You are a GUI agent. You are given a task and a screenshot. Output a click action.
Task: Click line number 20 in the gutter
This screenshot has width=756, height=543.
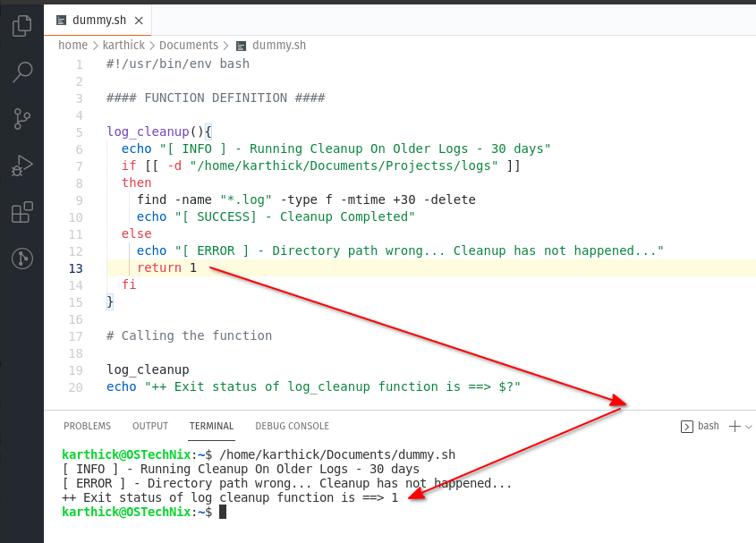76,387
